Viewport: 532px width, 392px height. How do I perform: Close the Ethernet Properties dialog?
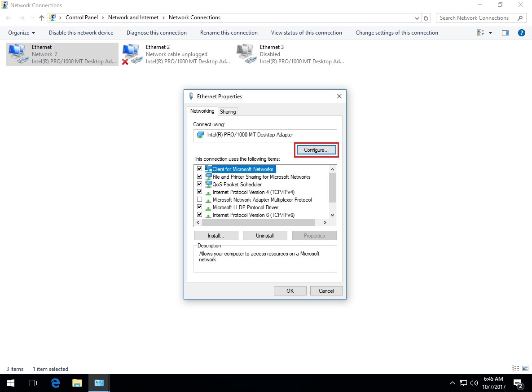point(339,97)
